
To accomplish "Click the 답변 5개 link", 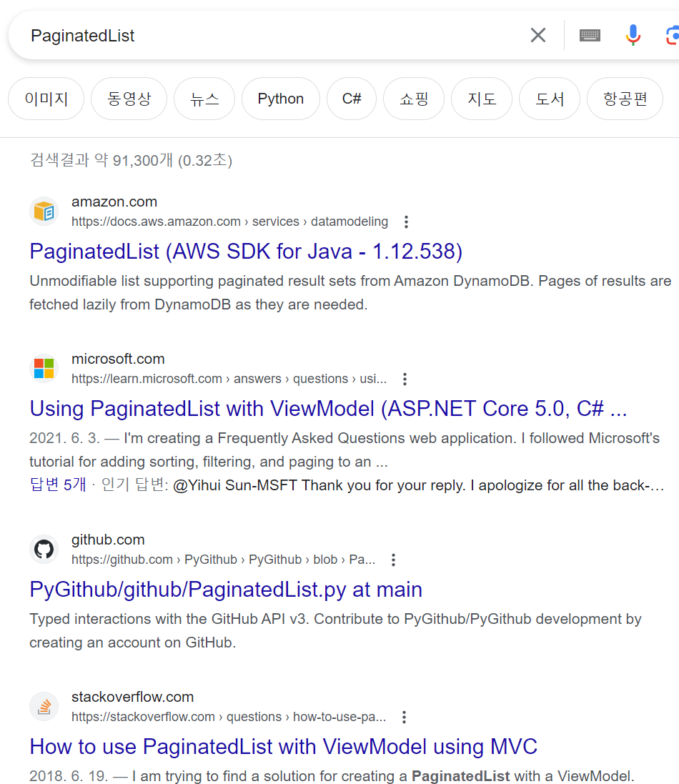I will [x=58, y=485].
